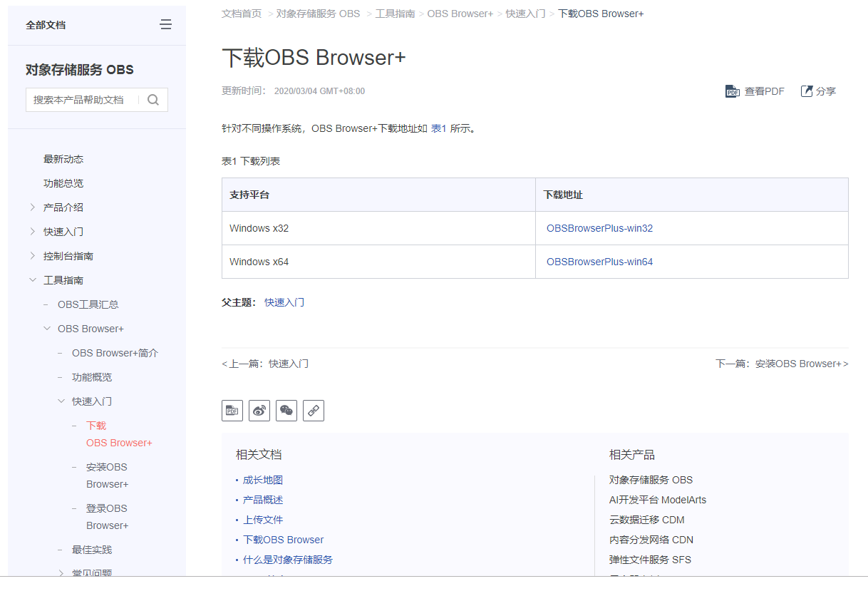Share via WeChat icon
The width and height of the screenshot is (868, 596).
coord(286,410)
